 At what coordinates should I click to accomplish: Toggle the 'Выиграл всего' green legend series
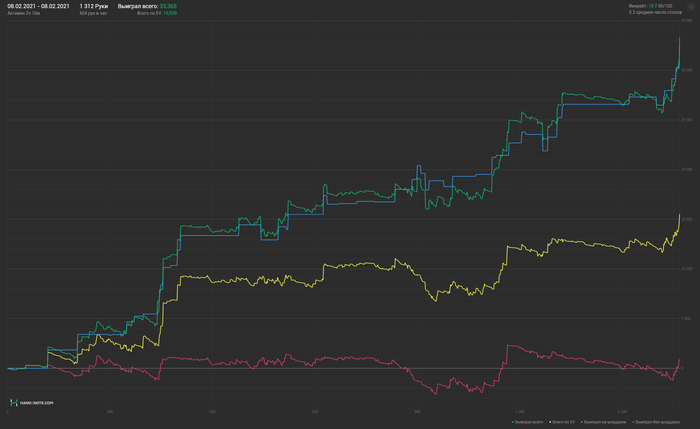527,422
